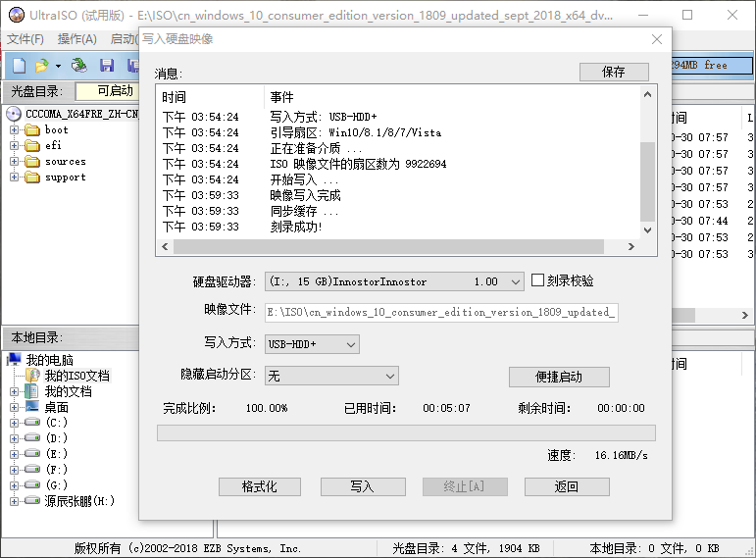Maximize the UltraISO main window
This screenshot has width=756, height=558.
point(687,15)
